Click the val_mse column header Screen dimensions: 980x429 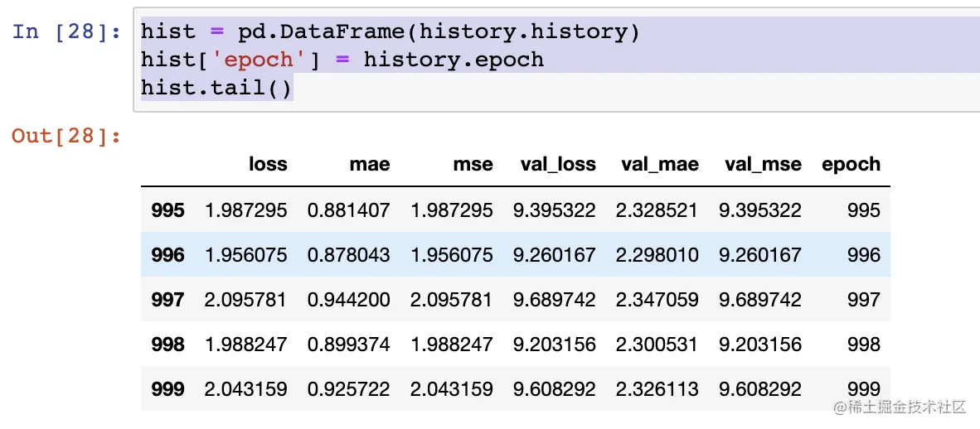pyautogui.click(x=763, y=164)
